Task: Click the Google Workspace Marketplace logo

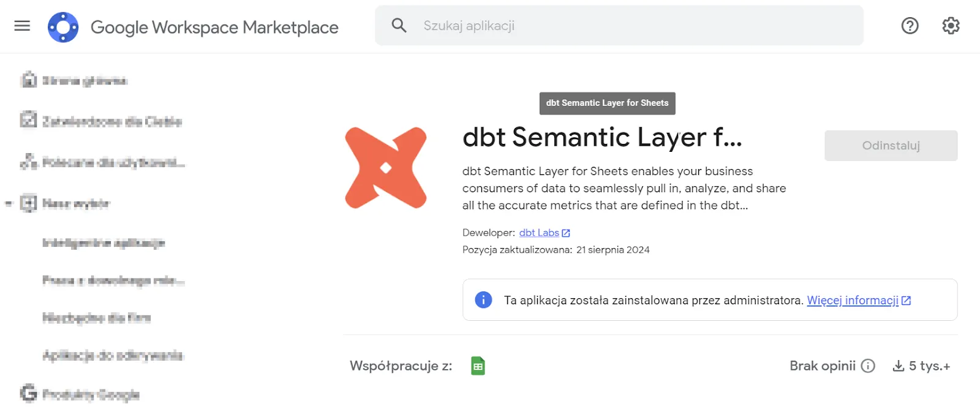Action: pos(63,27)
